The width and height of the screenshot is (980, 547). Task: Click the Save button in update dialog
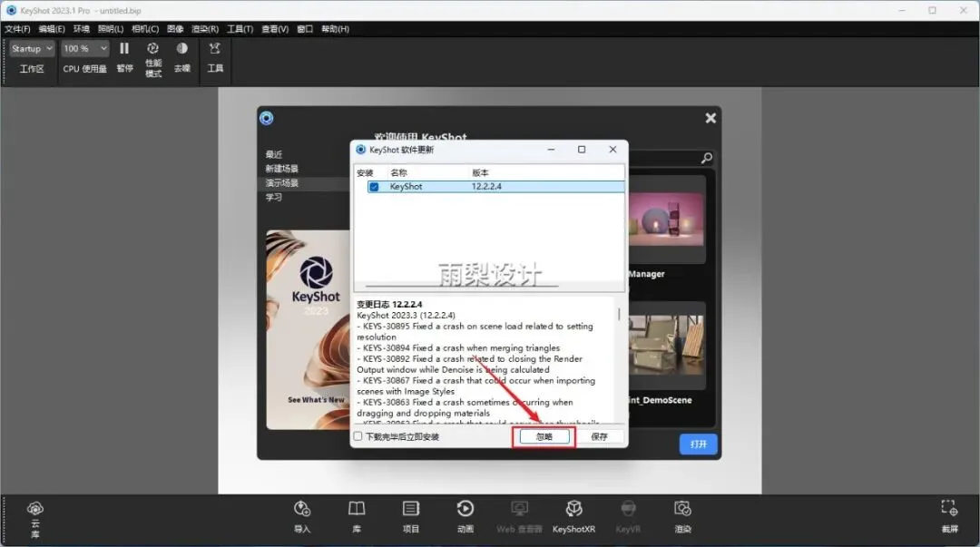point(600,436)
